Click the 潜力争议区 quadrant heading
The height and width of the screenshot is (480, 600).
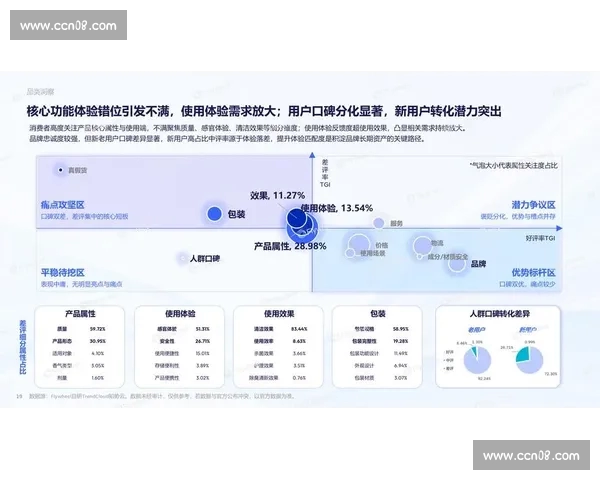[533, 205]
